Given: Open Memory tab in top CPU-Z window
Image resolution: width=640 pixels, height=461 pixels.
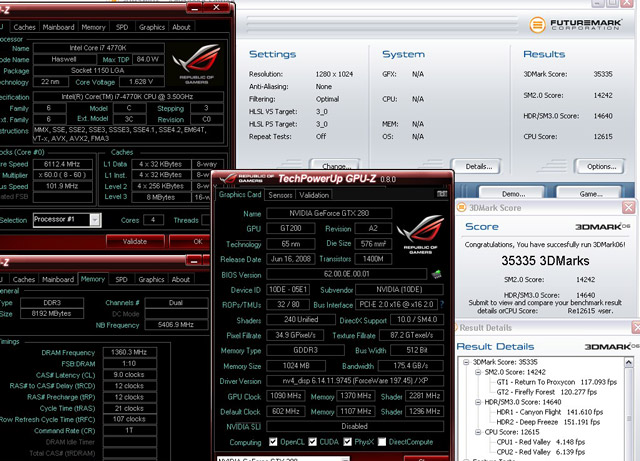Looking at the screenshot, I should click(x=93, y=27).
